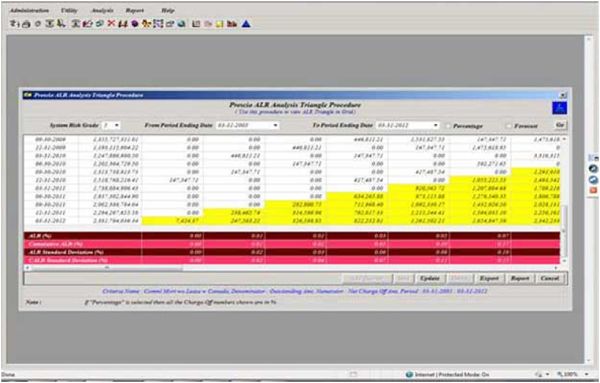Open the Administration menu
Screen dimensions: 600x383
coord(29,10)
